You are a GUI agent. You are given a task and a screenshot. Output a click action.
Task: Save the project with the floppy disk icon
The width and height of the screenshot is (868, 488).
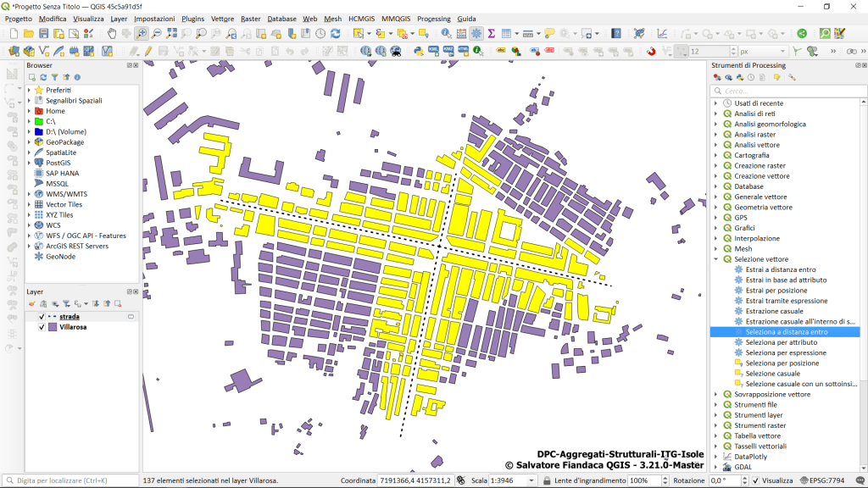click(43, 33)
